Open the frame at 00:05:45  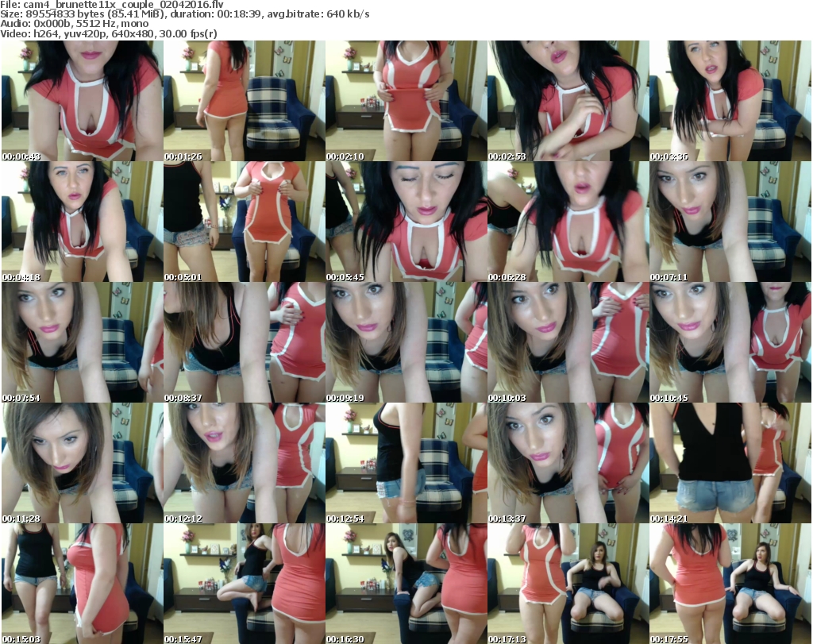click(406, 222)
